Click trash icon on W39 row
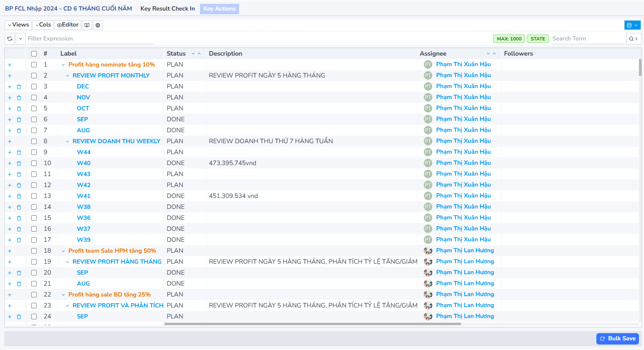The image size is (644, 350). pyautogui.click(x=19, y=240)
